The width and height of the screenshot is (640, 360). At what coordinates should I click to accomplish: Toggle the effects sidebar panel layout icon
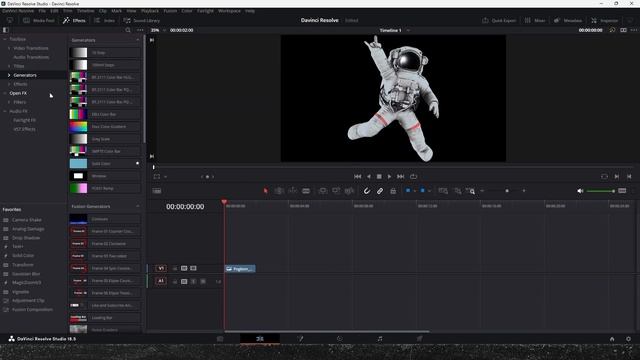coord(5,30)
